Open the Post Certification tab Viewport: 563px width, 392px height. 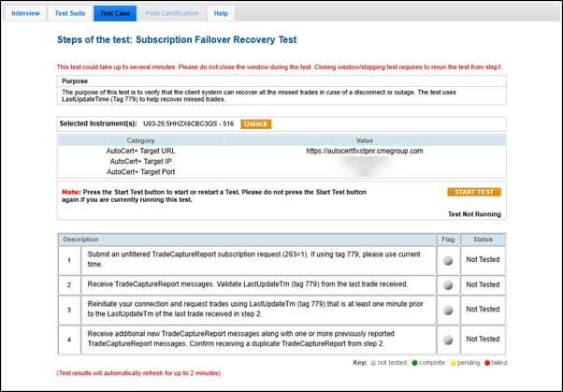[173, 13]
